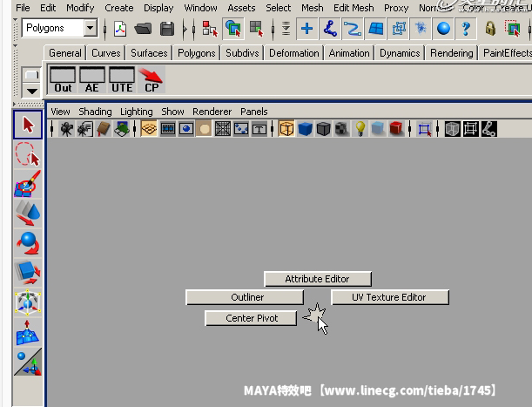This screenshot has height=407, width=532.
Task: Activate the Lasso Select tool
Action: [x=28, y=154]
